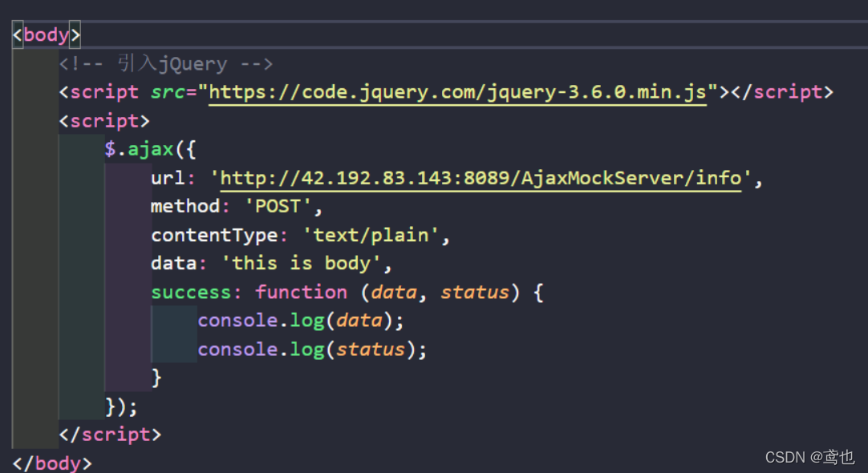Click the opening body tag
This screenshot has width=868, height=473.
click(x=47, y=34)
